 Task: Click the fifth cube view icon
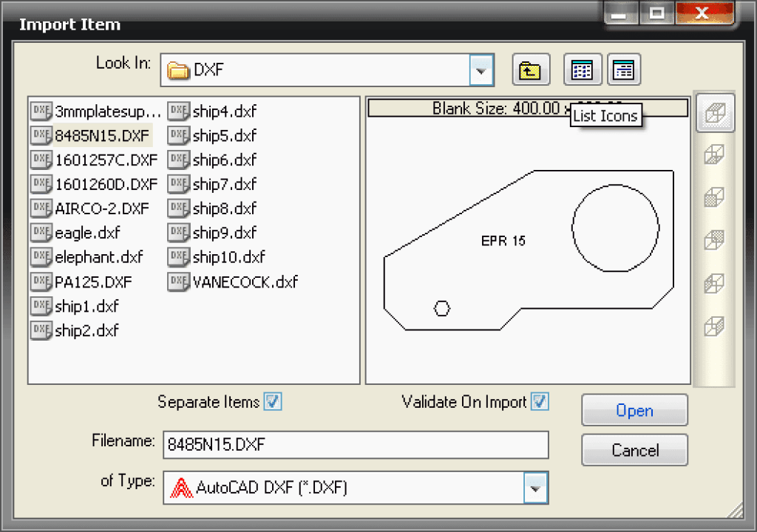click(715, 283)
